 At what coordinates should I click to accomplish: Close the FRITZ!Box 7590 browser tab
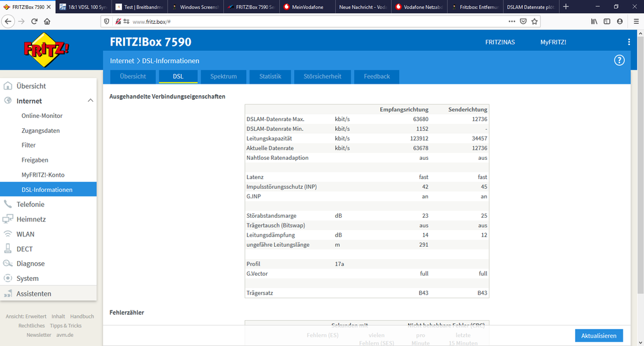tap(49, 7)
